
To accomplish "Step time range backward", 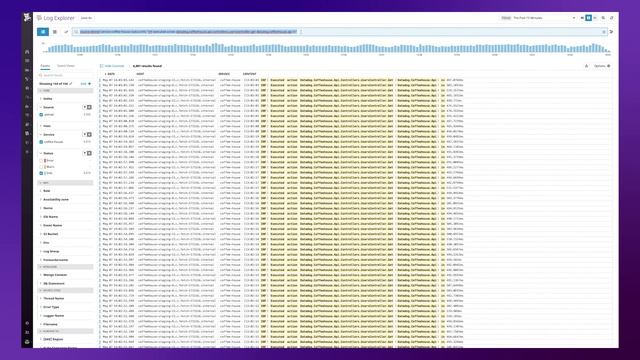I will coord(582,18).
